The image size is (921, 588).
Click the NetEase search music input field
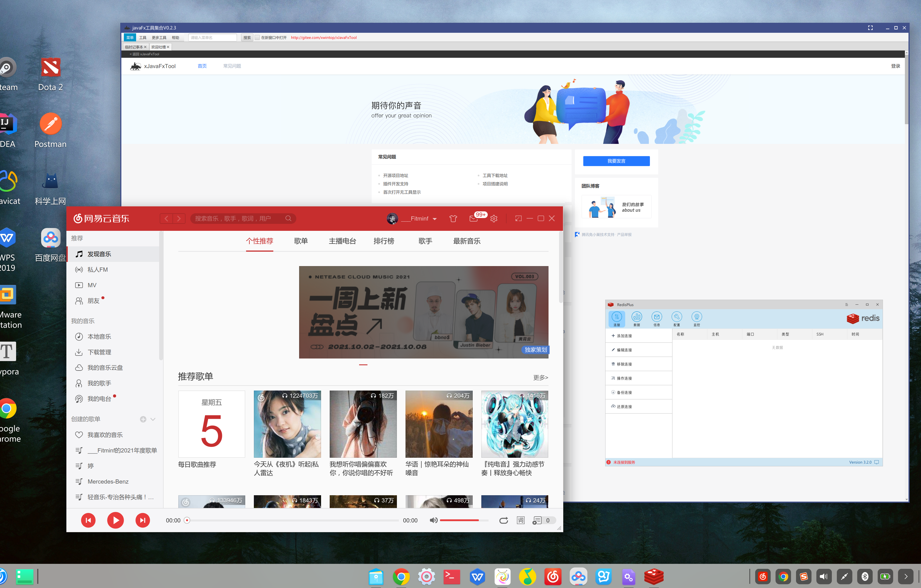click(x=237, y=218)
